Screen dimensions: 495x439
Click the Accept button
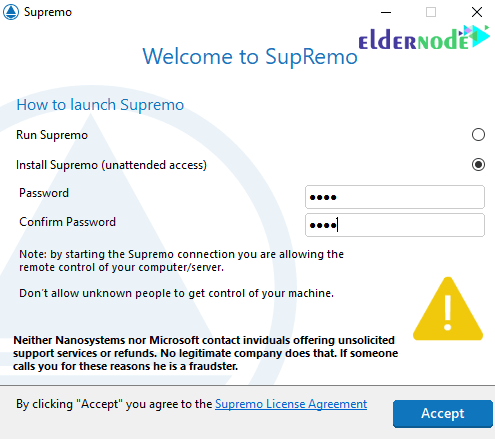pos(443,414)
